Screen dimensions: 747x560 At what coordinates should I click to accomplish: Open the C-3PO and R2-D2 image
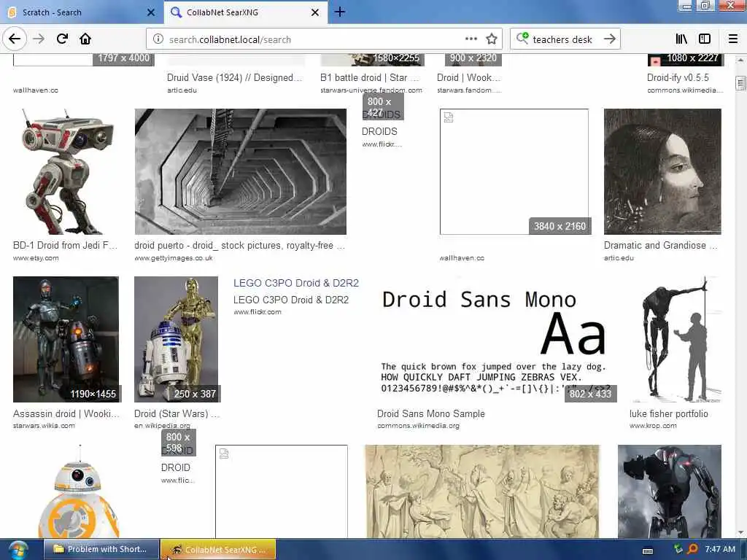click(x=177, y=340)
